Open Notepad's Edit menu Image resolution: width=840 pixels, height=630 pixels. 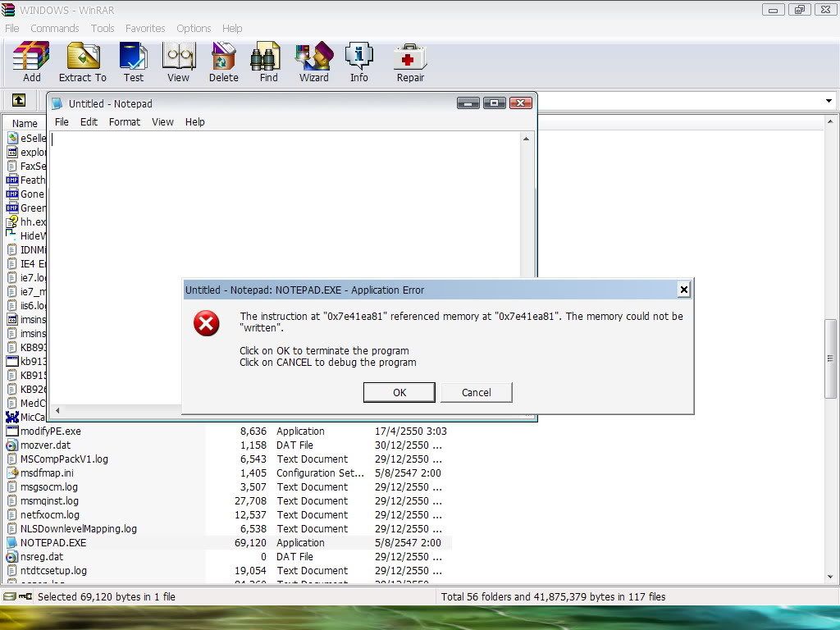[89, 122]
